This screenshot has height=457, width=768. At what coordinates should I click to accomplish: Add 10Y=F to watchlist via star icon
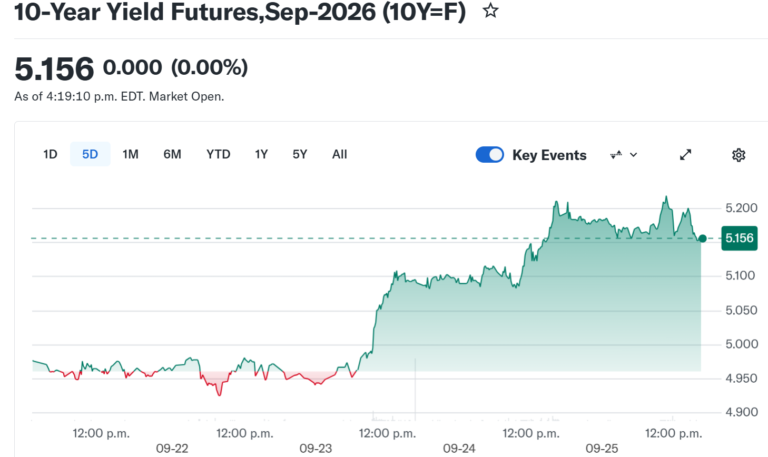(490, 10)
